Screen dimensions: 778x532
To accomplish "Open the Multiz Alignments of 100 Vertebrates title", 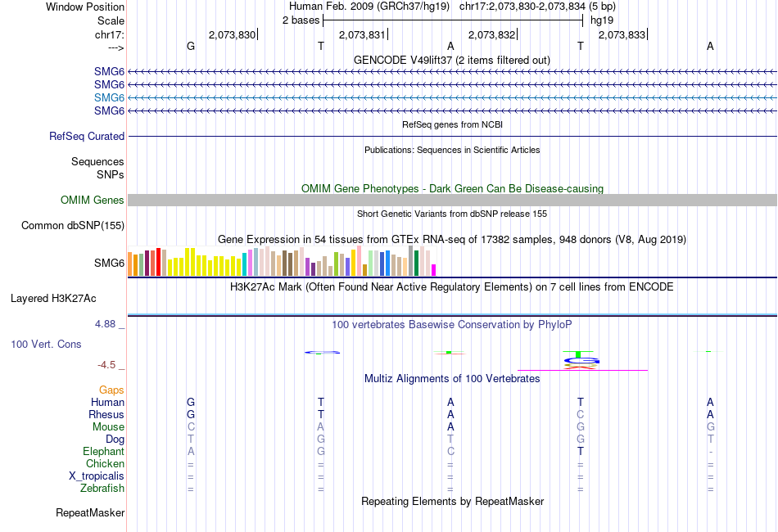I will click(452, 379).
